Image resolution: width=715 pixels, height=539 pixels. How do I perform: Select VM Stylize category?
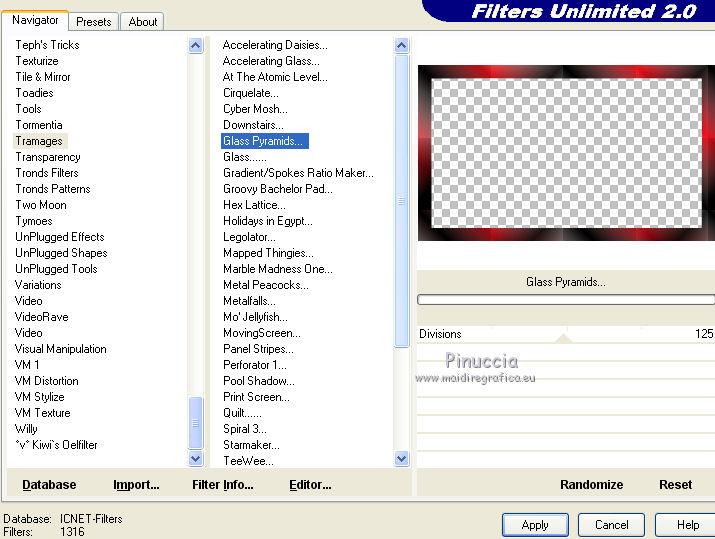click(x=40, y=397)
